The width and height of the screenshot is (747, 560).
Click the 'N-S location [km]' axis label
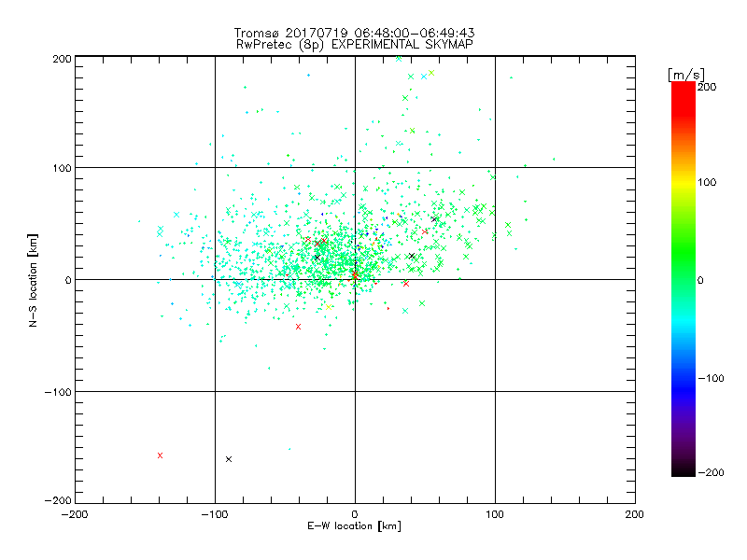click(33, 281)
